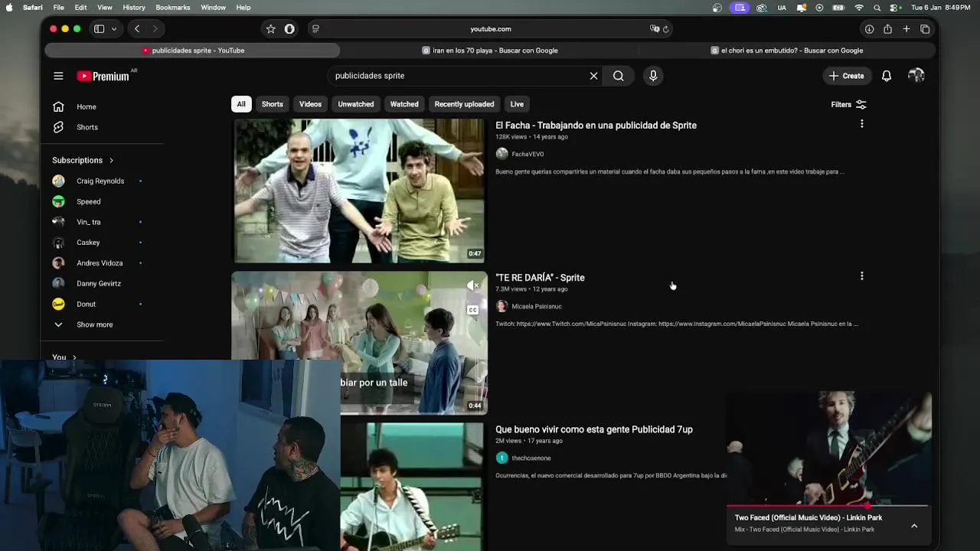Select the Videos filter chip
The height and width of the screenshot is (551, 980).
310,104
